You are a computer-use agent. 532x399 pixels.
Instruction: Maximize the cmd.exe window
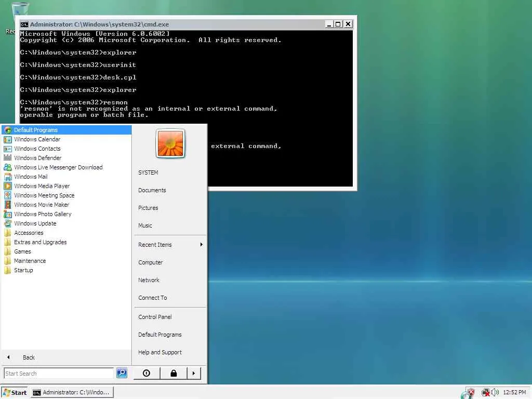click(x=338, y=24)
